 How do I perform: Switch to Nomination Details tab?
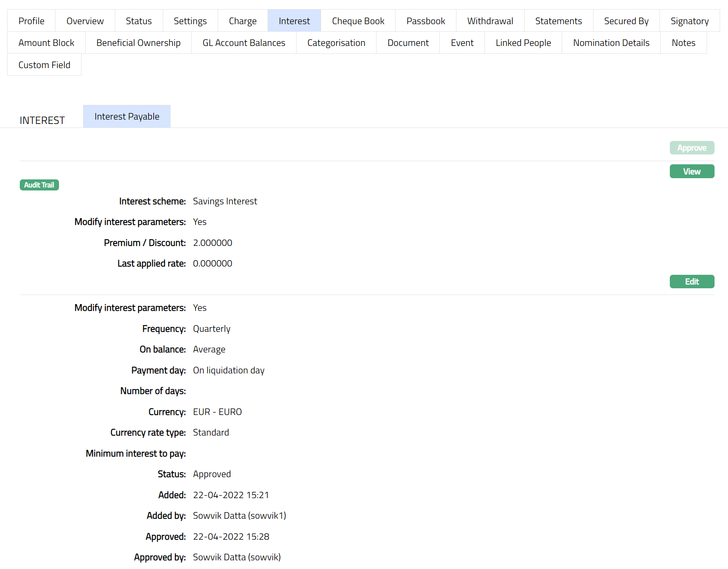pos(611,43)
